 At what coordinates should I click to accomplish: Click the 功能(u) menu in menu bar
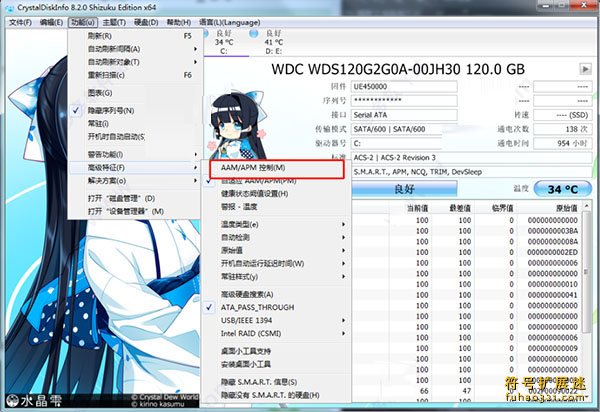[x=83, y=23]
